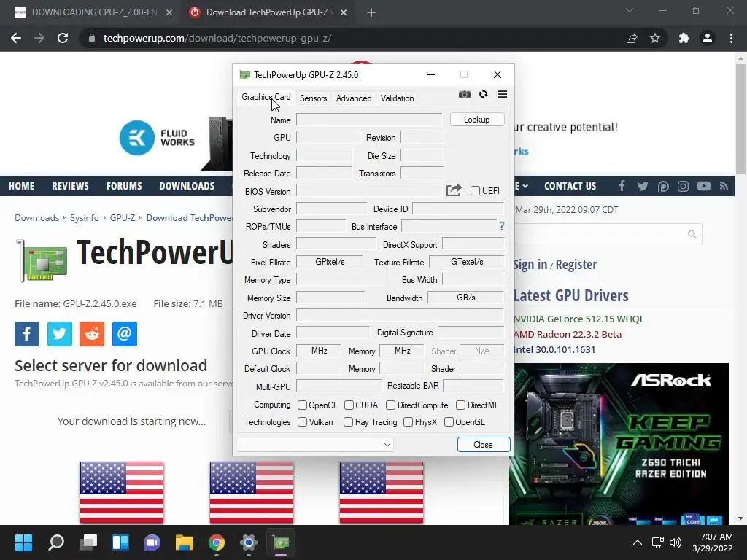Open the DOWNLOADS menu on the site
The width and height of the screenshot is (747, 560).
(187, 186)
